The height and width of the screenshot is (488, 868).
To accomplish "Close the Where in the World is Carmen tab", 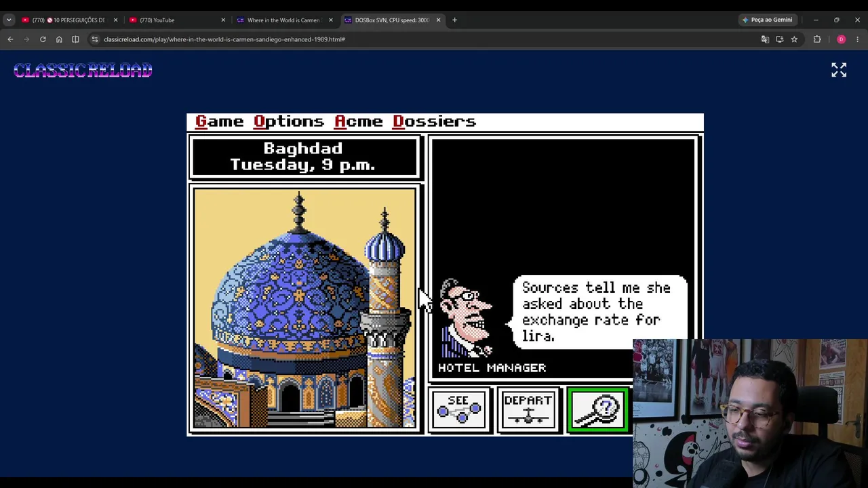I will click(x=331, y=20).
